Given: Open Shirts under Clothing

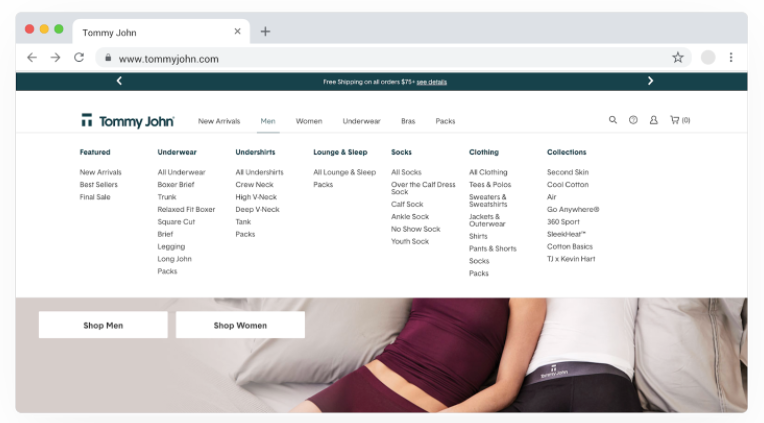Looking at the screenshot, I should [x=478, y=236].
